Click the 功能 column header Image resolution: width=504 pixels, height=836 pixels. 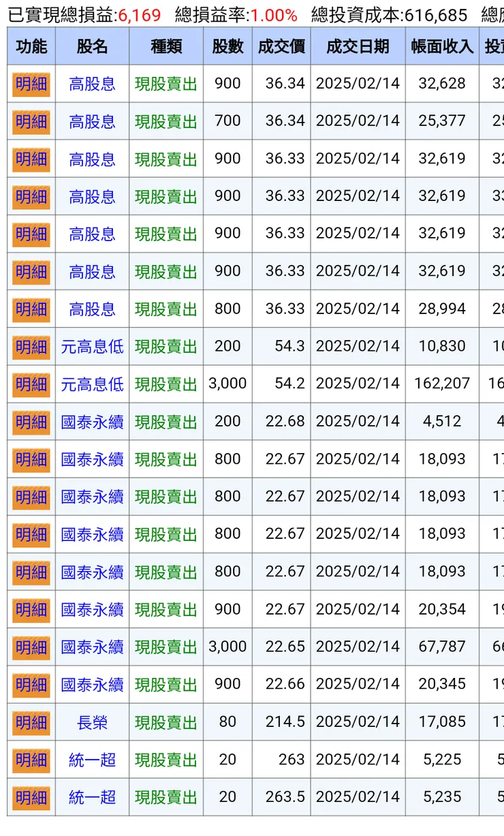click(31, 46)
